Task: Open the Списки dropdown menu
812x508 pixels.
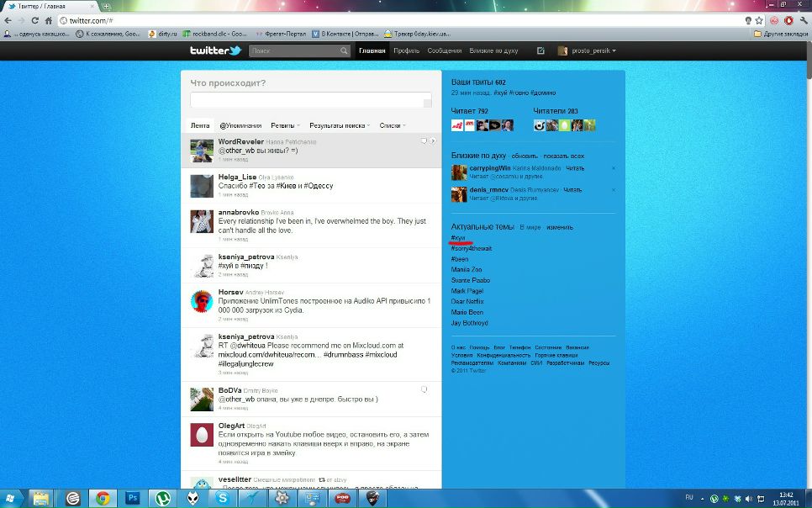Action: pyautogui.click(x=392, y=125)
